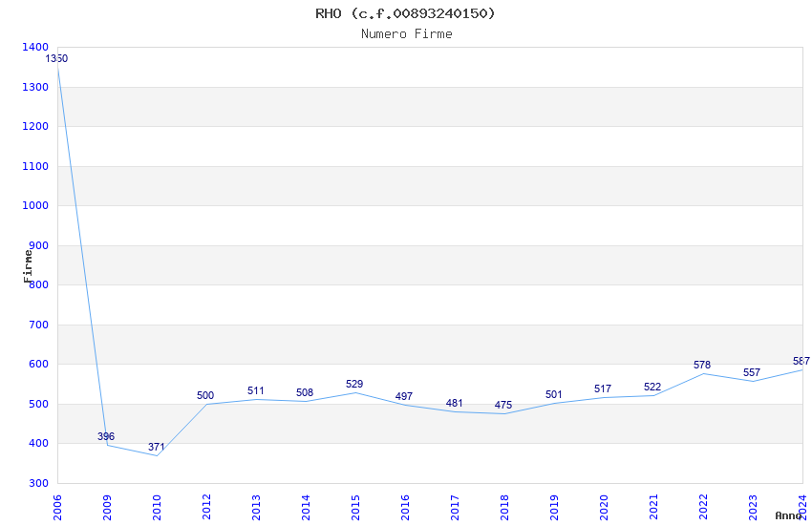Click the 2018 x-axis year label
This screenshot has height=525, width=812.
coord(504,508)
